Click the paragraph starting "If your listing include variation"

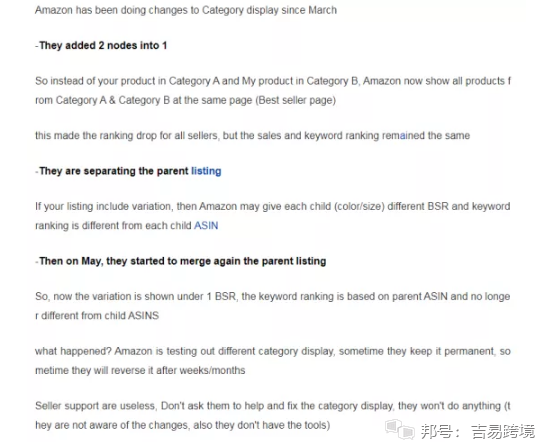coord(273,216)
